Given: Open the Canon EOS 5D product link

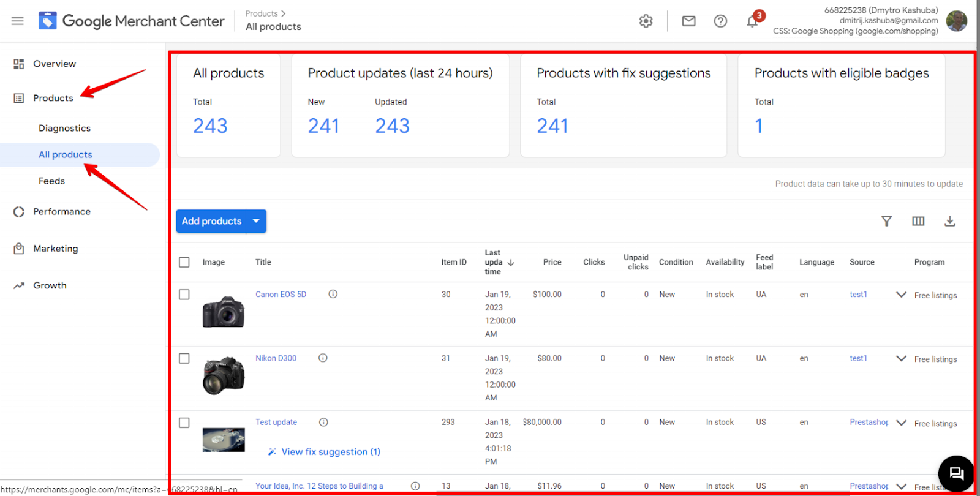Looking at the screenshot, I should tap(281, 295).
